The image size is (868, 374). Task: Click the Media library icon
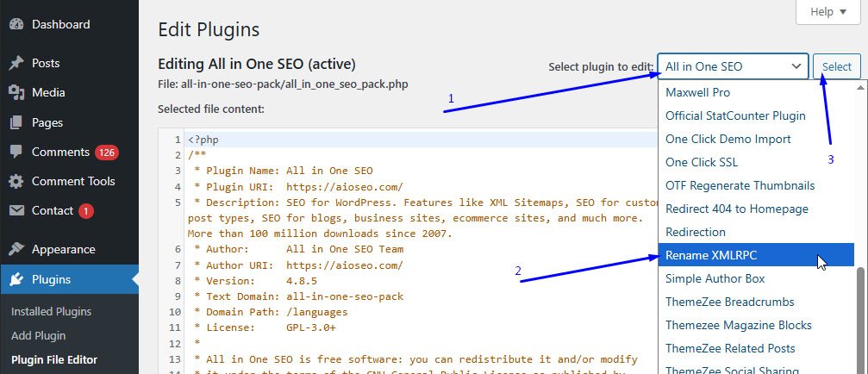[16, 92]
